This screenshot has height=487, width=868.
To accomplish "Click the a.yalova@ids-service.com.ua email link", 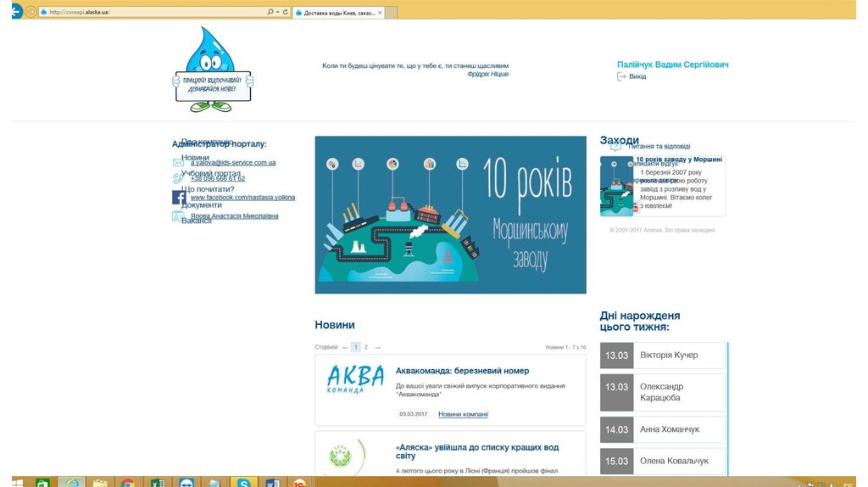I will click(x=232, y=163).
